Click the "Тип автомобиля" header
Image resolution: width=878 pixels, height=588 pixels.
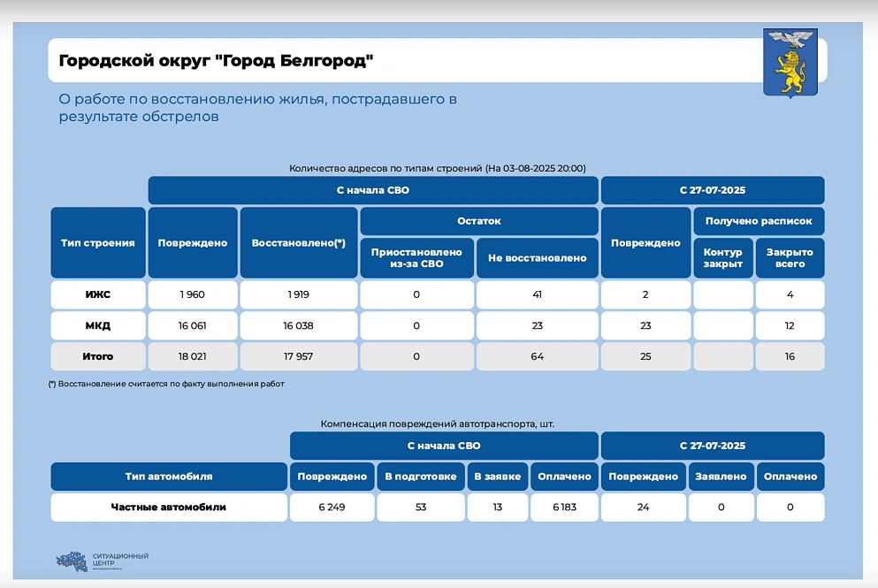[169, 477]
